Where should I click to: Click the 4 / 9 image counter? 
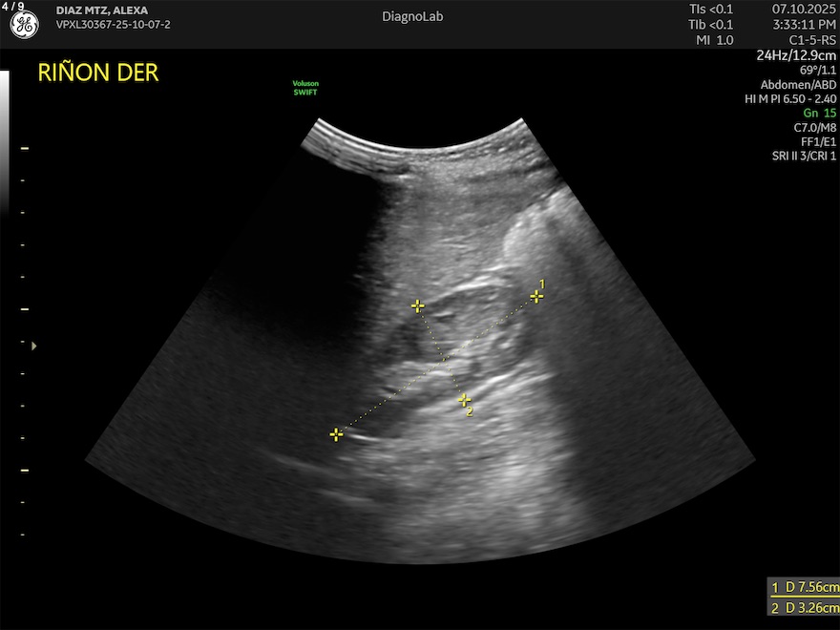(x=14, y=6)
